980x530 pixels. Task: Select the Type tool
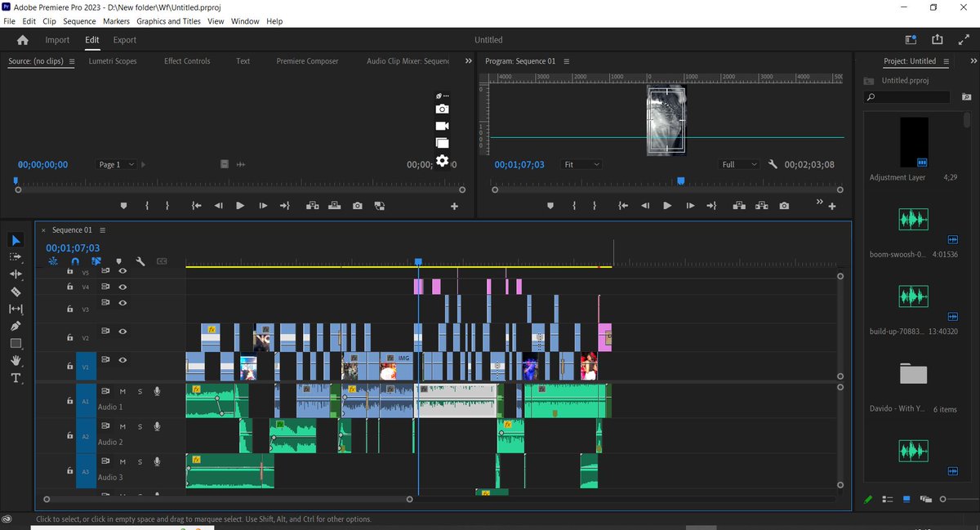point(16,378)
